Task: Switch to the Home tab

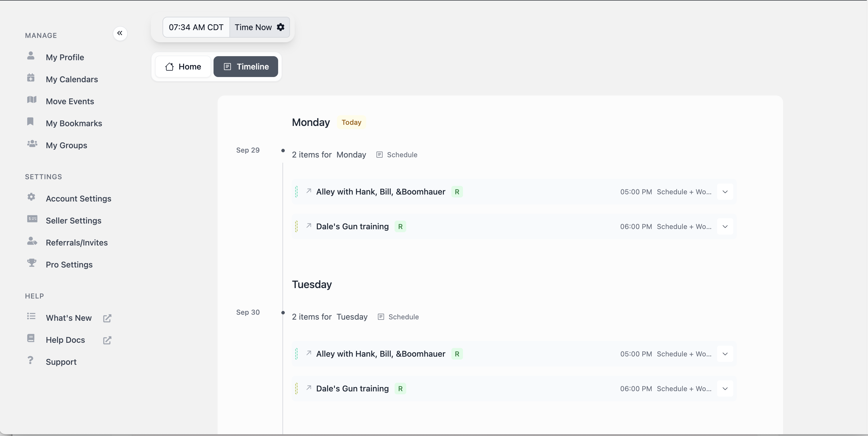Action: coord(183,66)
